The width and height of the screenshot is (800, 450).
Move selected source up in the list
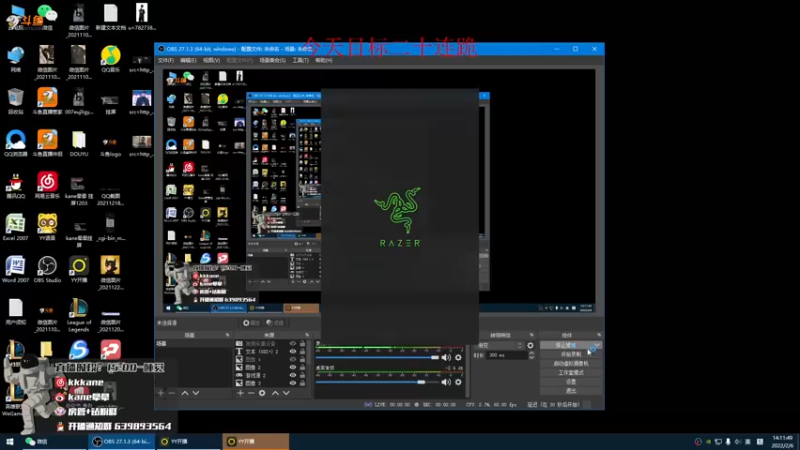pyautogui.click(x=276, y=393)
